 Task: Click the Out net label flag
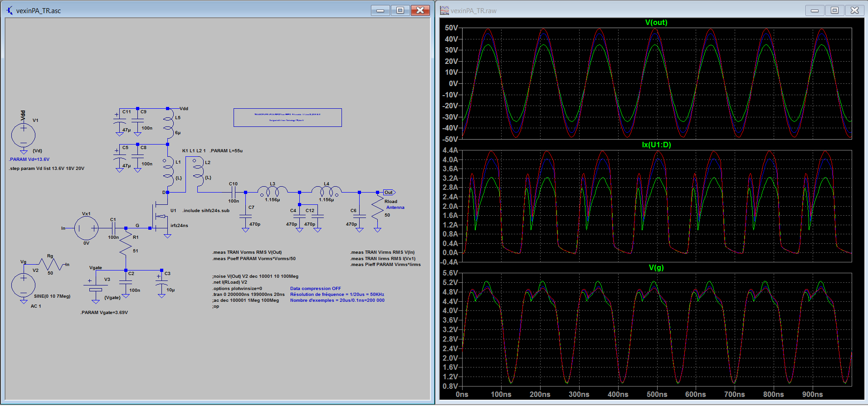click(389, 193)
